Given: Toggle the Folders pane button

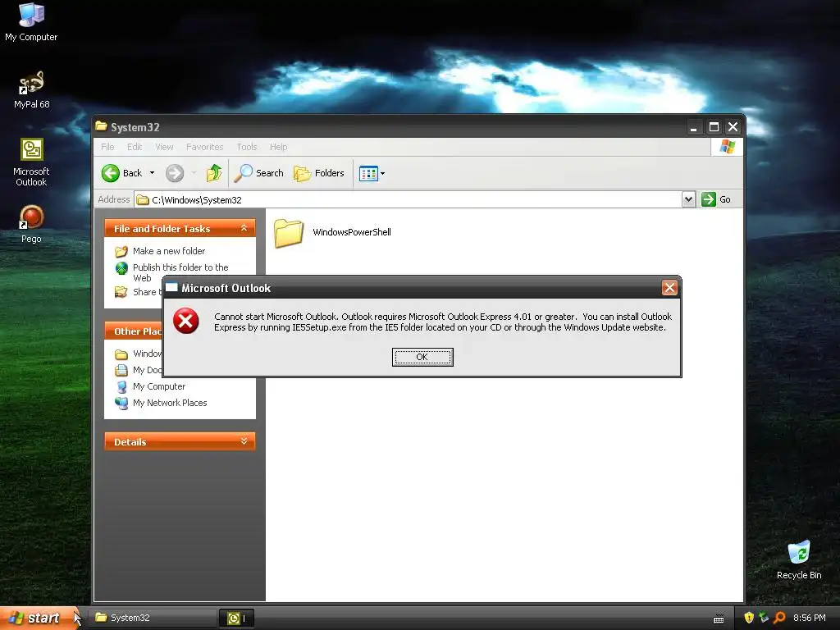Looking at the screenshot, I should pos(319,173).
